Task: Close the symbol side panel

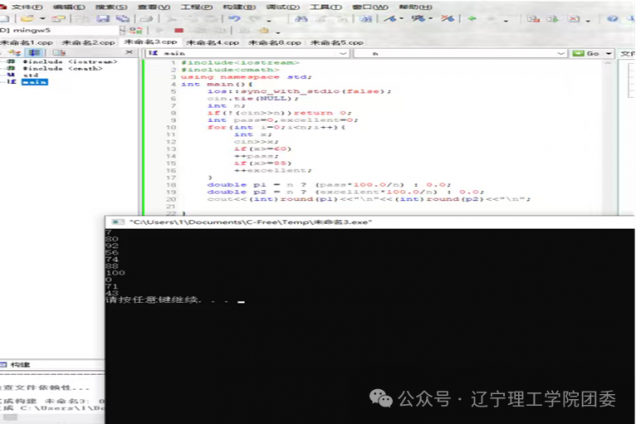Action: tap(129, 52)
